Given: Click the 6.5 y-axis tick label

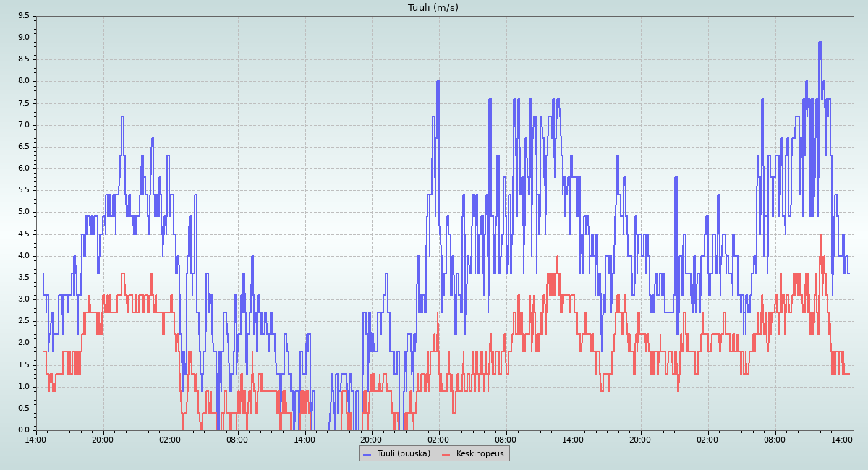Looking at the screenshot, I should (24, 146).
